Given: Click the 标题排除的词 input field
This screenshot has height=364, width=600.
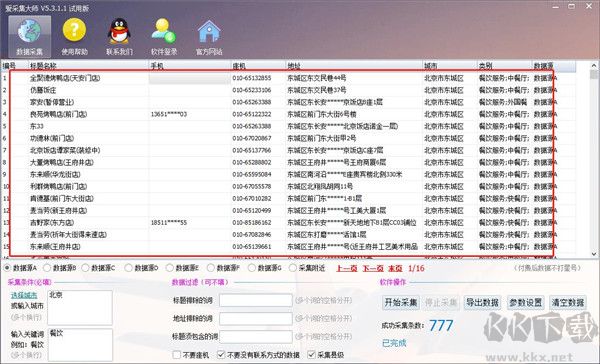Looking at the screenshot, I should coord(256,300).
